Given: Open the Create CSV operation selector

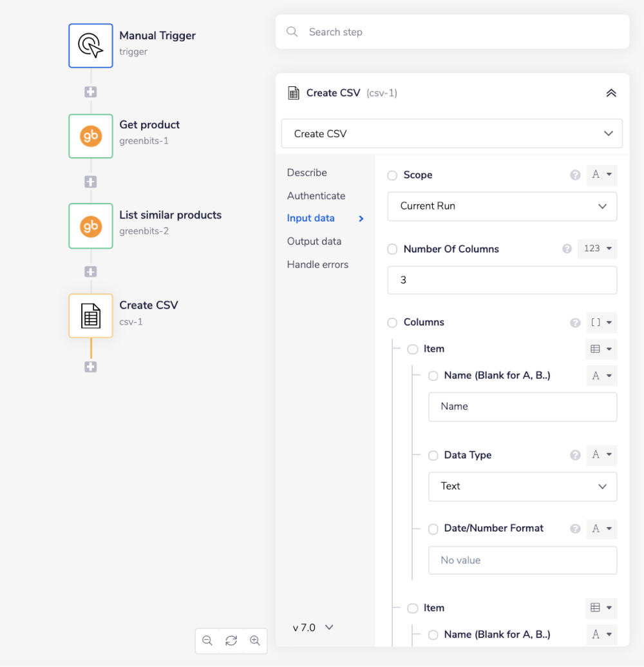Looking at the screenshot, I should [x=451, y=134].
